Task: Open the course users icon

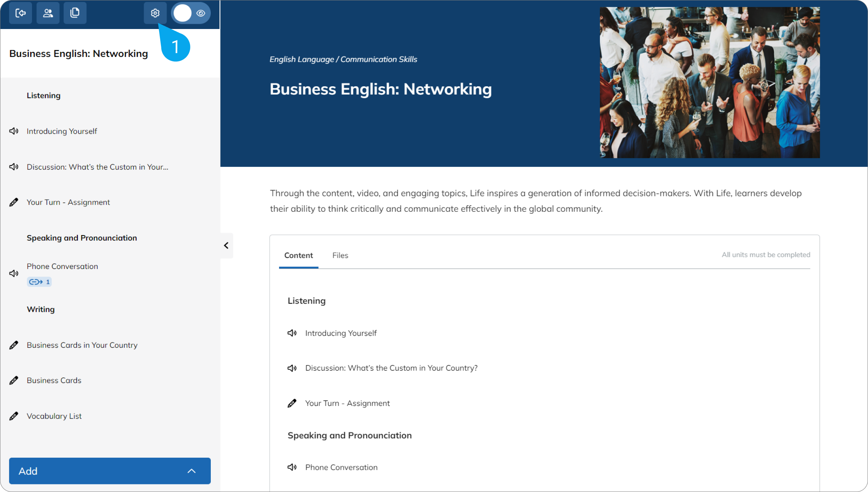Action: [x=48, y=13]
